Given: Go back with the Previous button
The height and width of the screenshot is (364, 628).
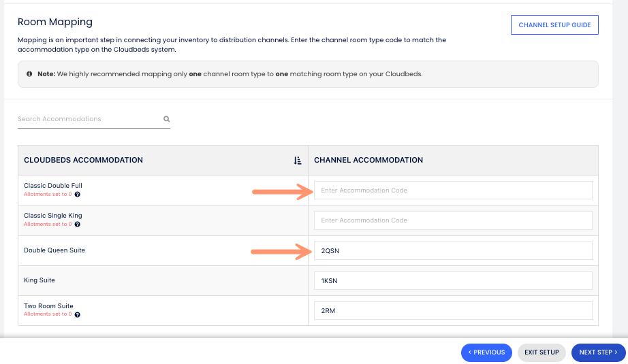Looking at the screenshot, I should point(486,352).
